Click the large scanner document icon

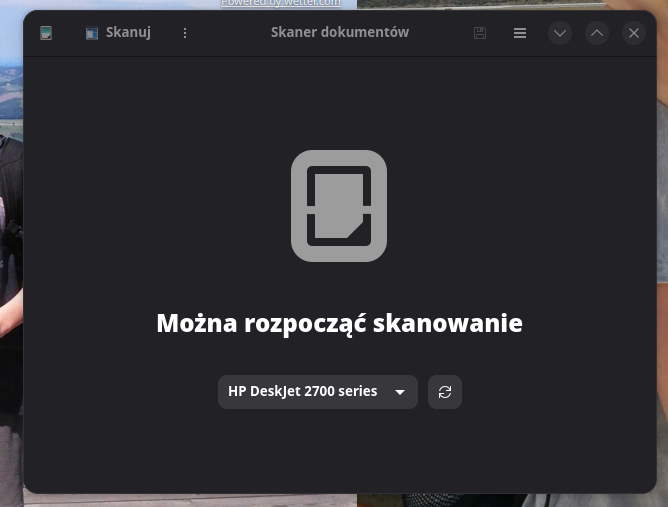pyautogui.click(x=339, y=206)
